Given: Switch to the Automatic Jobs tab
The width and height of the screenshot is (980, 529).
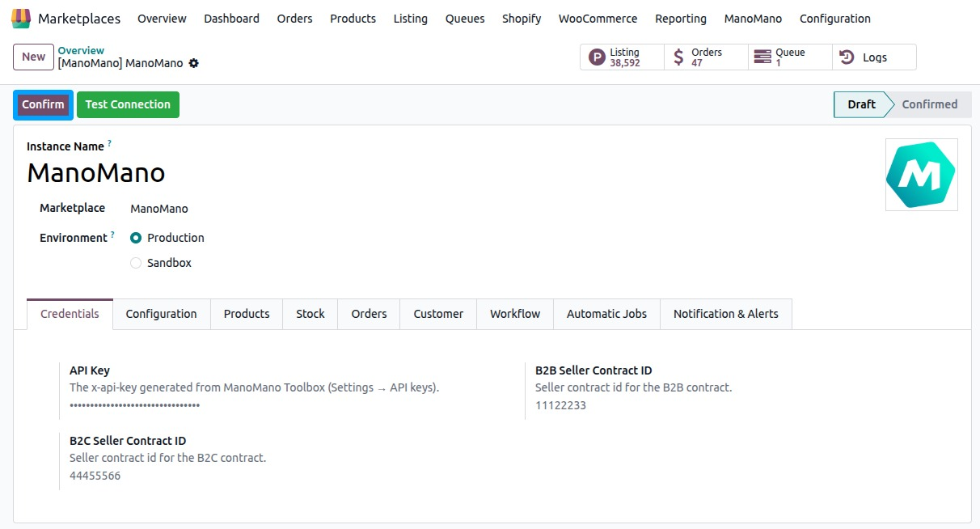Looking at the screenshot, I should tap(606, 314).
